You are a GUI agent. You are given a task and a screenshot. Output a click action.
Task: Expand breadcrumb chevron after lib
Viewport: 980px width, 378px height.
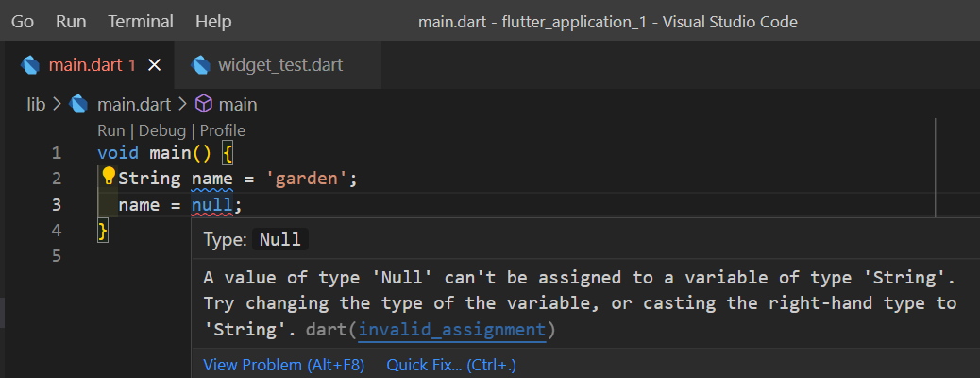(x=57, y=105)
